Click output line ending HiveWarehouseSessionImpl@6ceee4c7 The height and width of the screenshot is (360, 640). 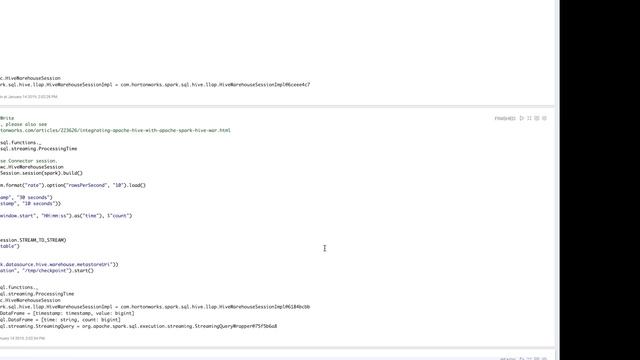coord(155,84)
